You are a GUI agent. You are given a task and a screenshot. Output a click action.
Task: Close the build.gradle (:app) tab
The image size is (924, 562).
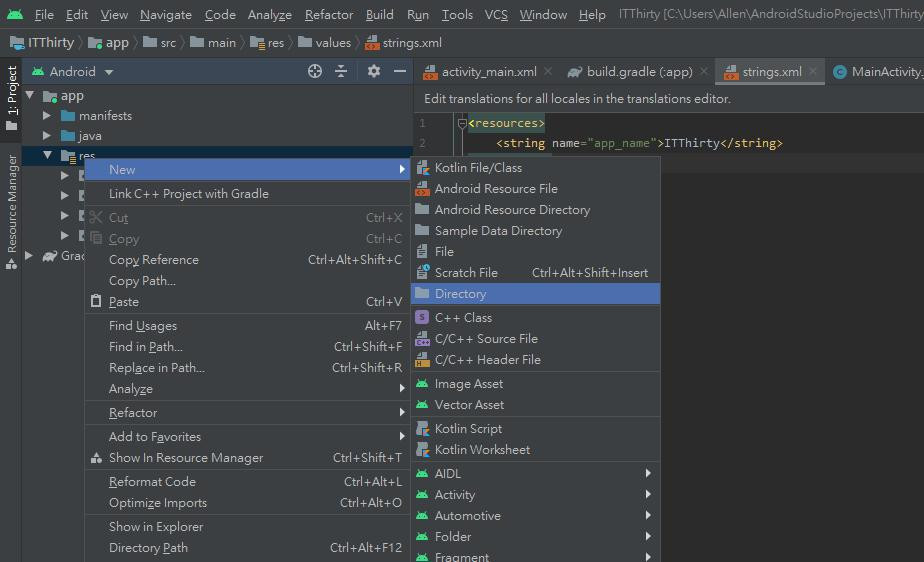coord(704,71)
